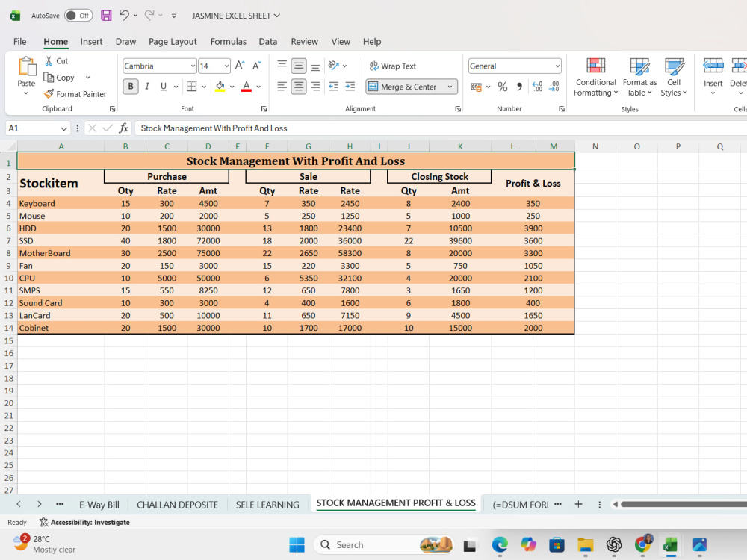Toggle Middle Align vertical alignment
The height and width of the screenshot is (560, 747).
(x=299, y=66)
